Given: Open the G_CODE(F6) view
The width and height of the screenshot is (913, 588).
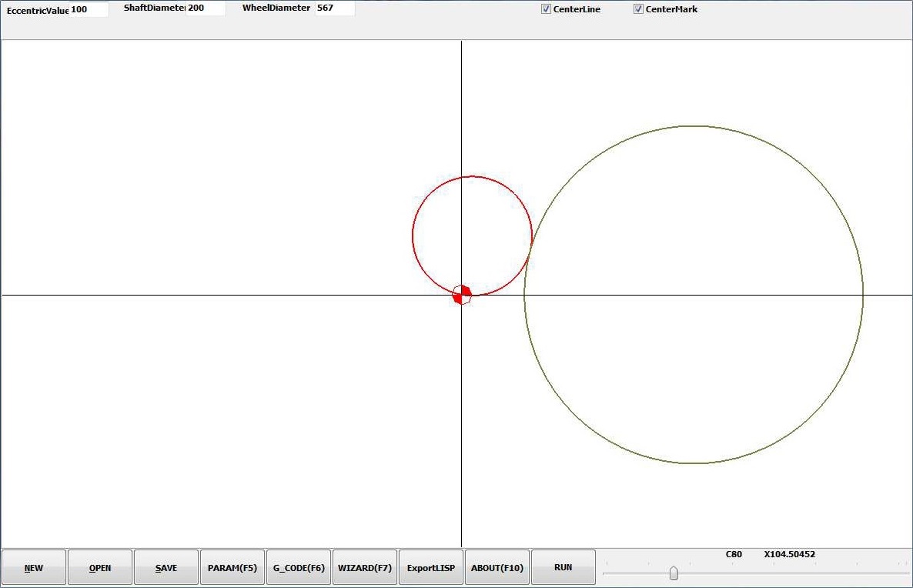Looking at the screenshot, I should (x=299, y=568).
